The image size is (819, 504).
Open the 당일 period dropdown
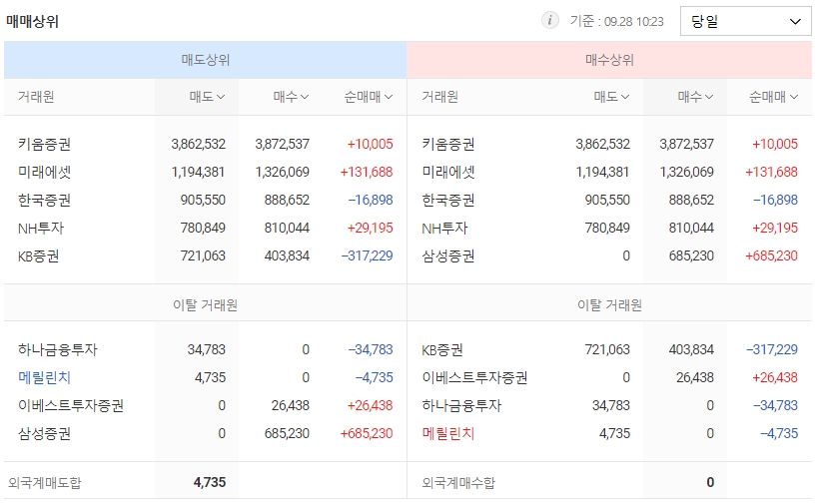pyautogui.click(x=745, y=21)
